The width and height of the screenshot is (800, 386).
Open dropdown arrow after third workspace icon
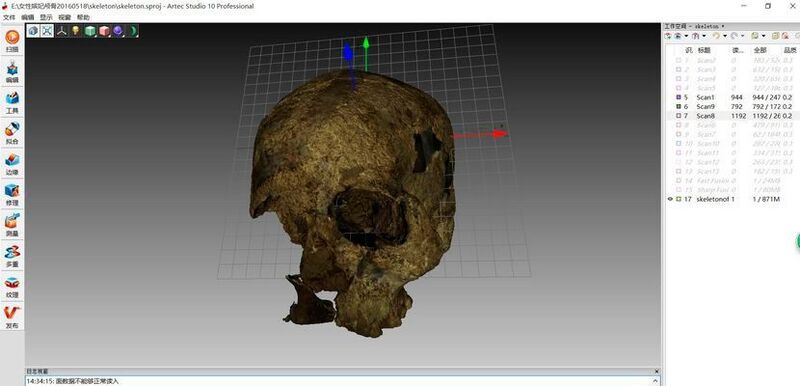click(x=704, y=36)
